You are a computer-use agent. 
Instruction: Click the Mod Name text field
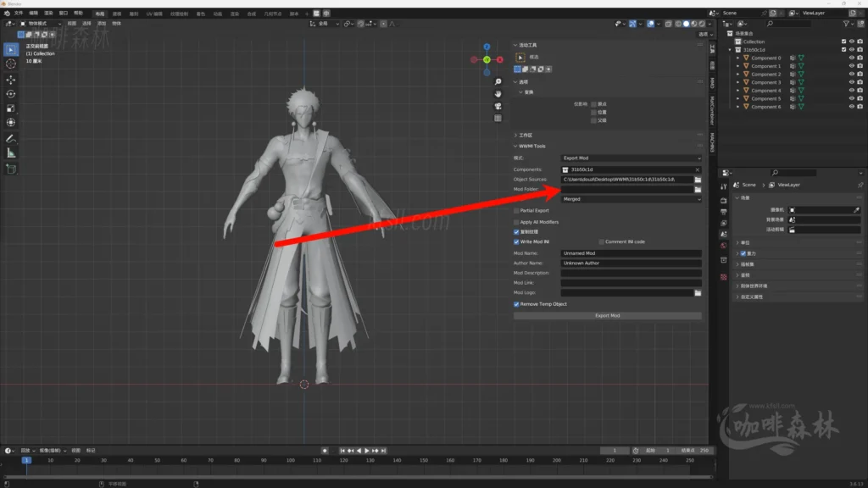pyautogui.click(x=632, y=253)
